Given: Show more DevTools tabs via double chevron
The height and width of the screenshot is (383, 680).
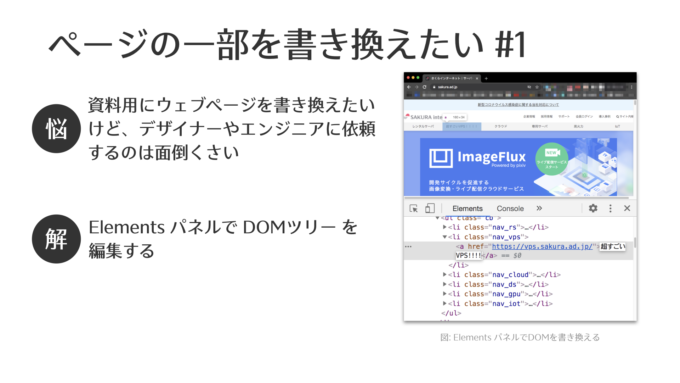Looking at the screenshot, I should coord(539,208).
